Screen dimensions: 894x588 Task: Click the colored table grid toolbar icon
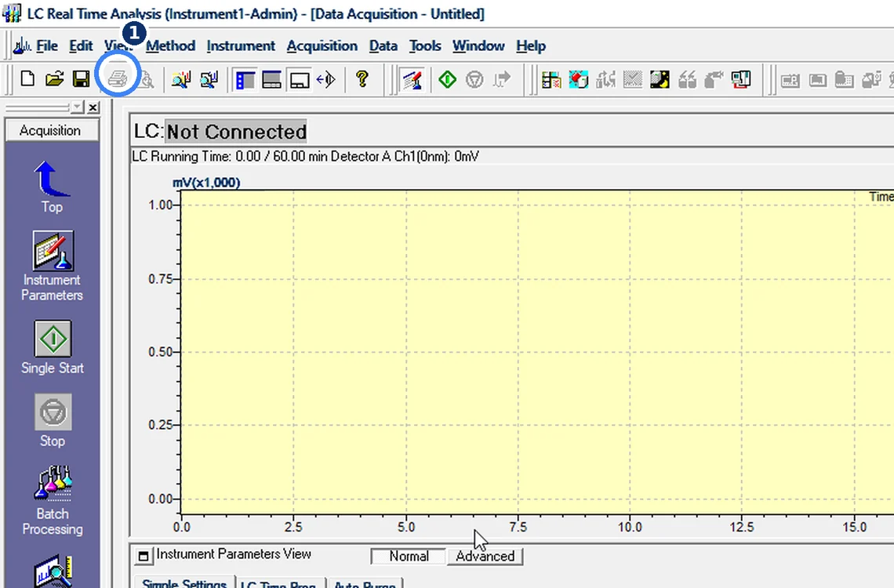click(x=551, y=80)
